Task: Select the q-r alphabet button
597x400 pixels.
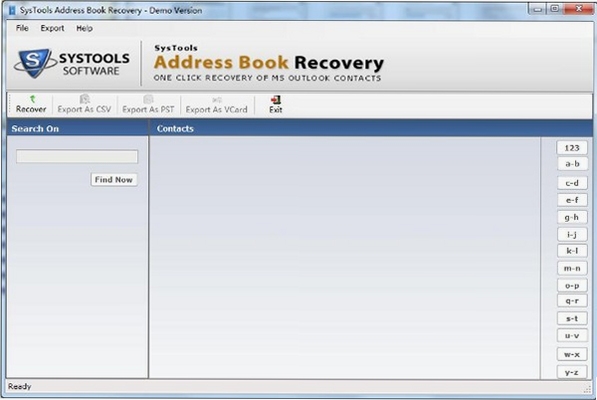Action: click(x=572, y=301)
